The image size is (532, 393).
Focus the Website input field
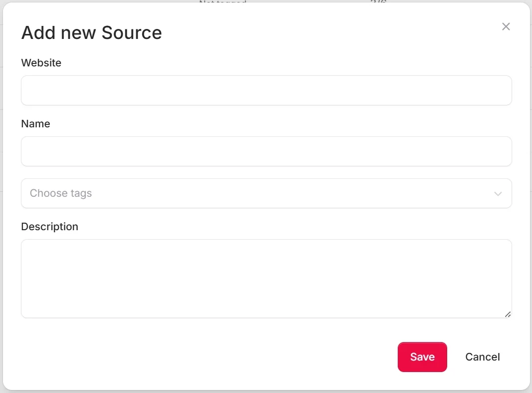[x=266, y=90]
